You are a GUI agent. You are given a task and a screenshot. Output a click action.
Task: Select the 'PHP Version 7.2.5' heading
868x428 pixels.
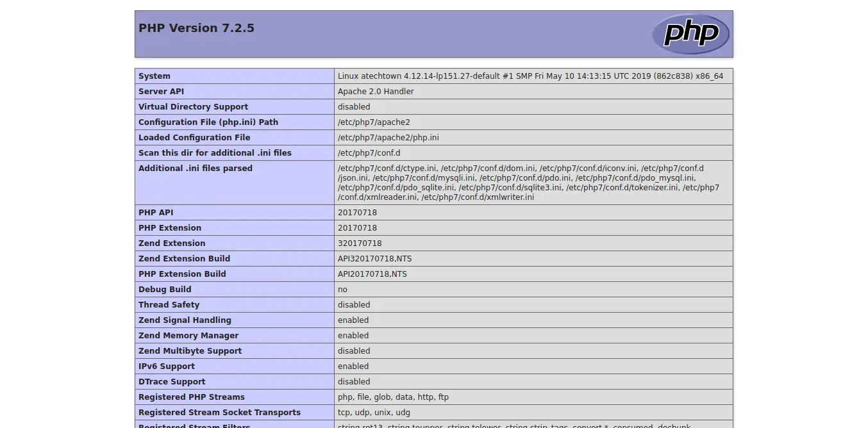(196, 28)
